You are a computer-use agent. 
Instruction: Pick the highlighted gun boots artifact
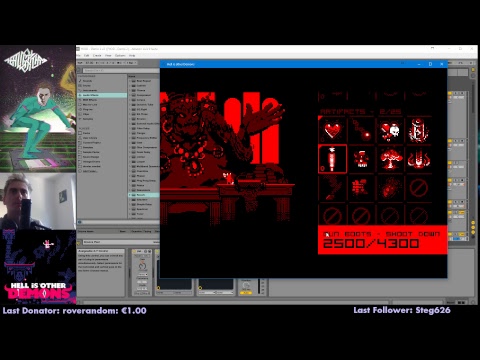(x=333, y=159)
